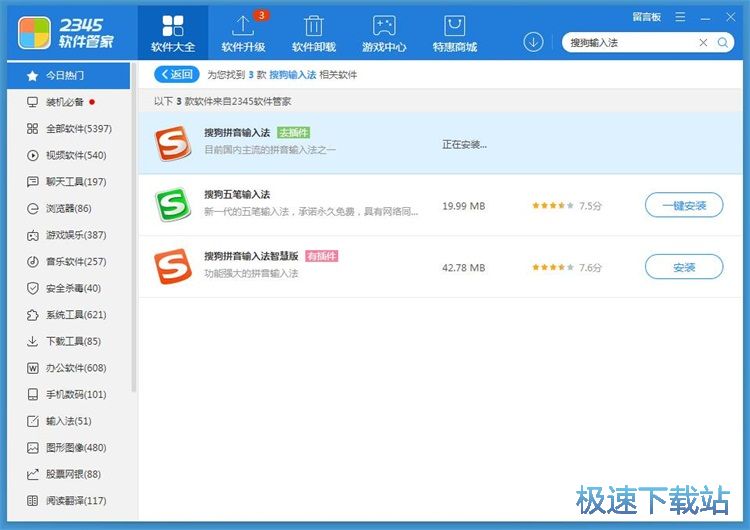The image size is (750, 530).
Task: Click the 搜狗拼音输入法 orange app icon
Action: 171,143
